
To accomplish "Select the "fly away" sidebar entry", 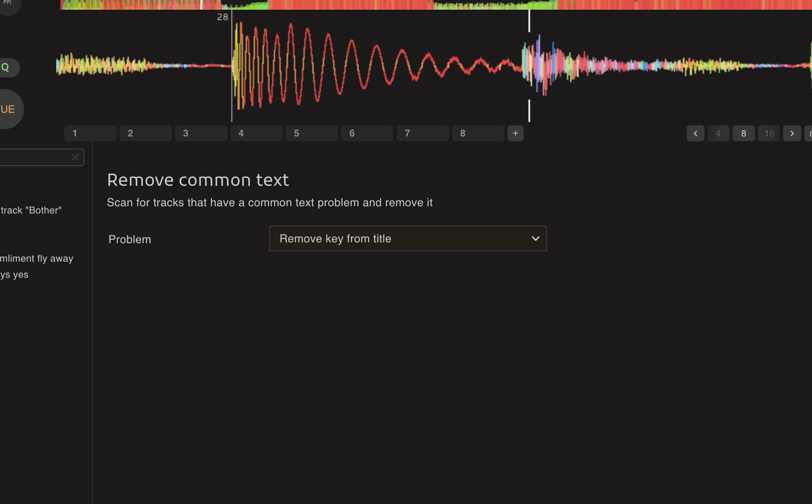I will point(37,258).
